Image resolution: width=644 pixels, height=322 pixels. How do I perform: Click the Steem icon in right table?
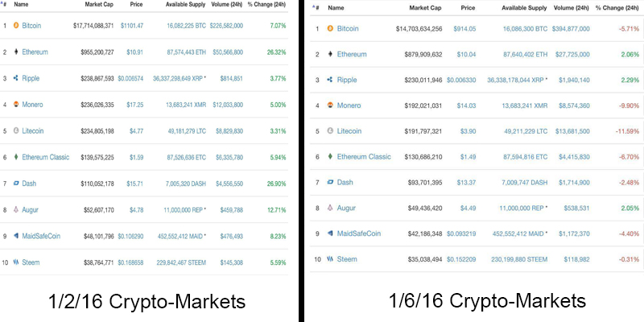tap(330, 259)
